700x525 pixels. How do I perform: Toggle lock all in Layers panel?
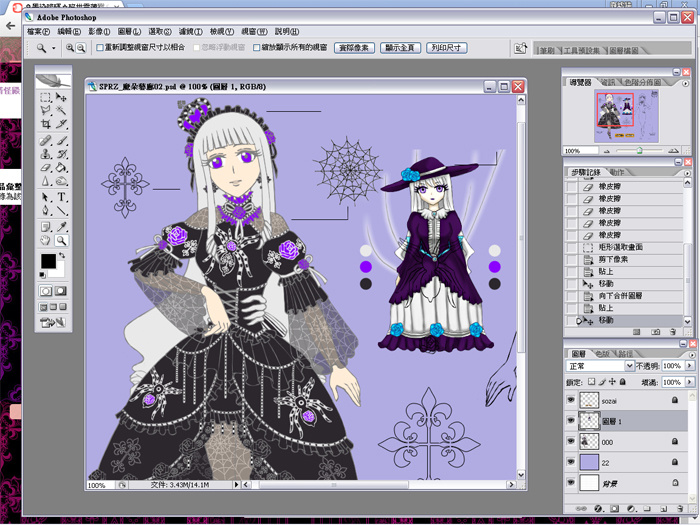pyautogui.click(x=622, y=382)
